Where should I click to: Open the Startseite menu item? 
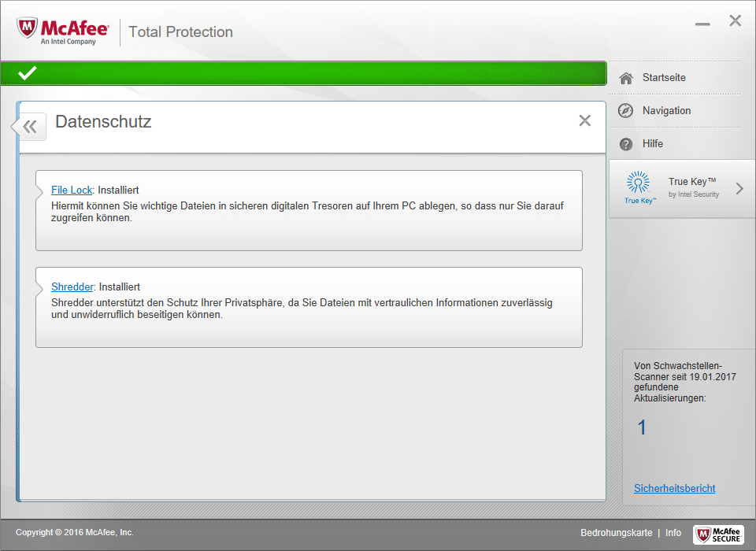coord(664,78)
